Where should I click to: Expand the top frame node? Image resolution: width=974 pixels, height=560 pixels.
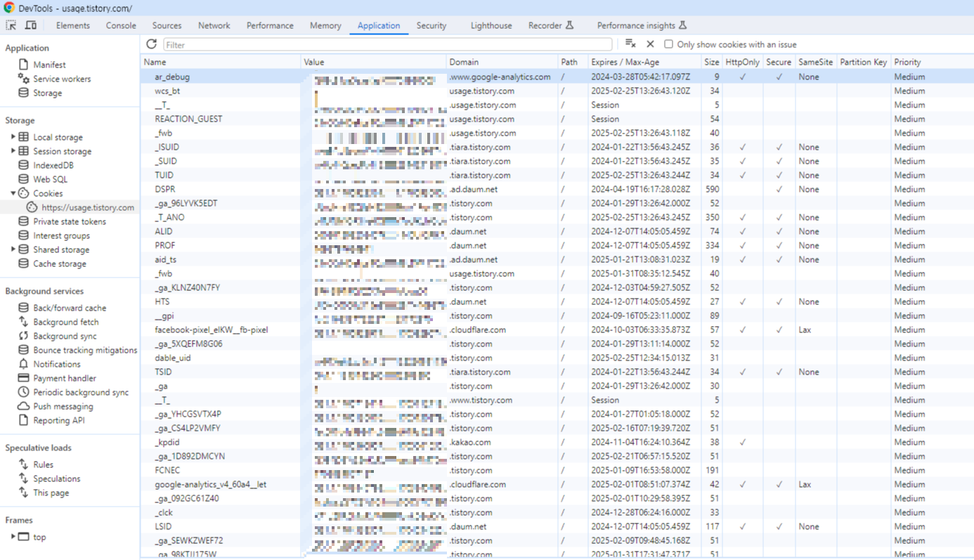point(13,537)
